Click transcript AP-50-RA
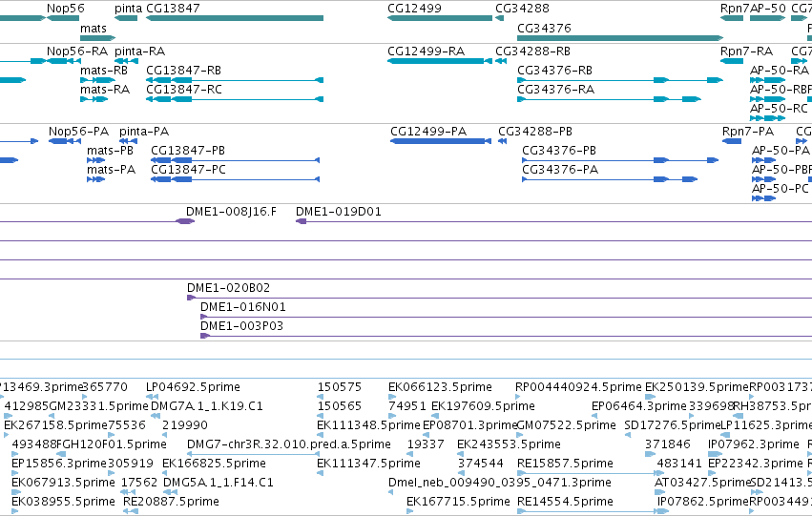This screenshot has height=516, width=812. pyautogui.click(x=780, y=71)
